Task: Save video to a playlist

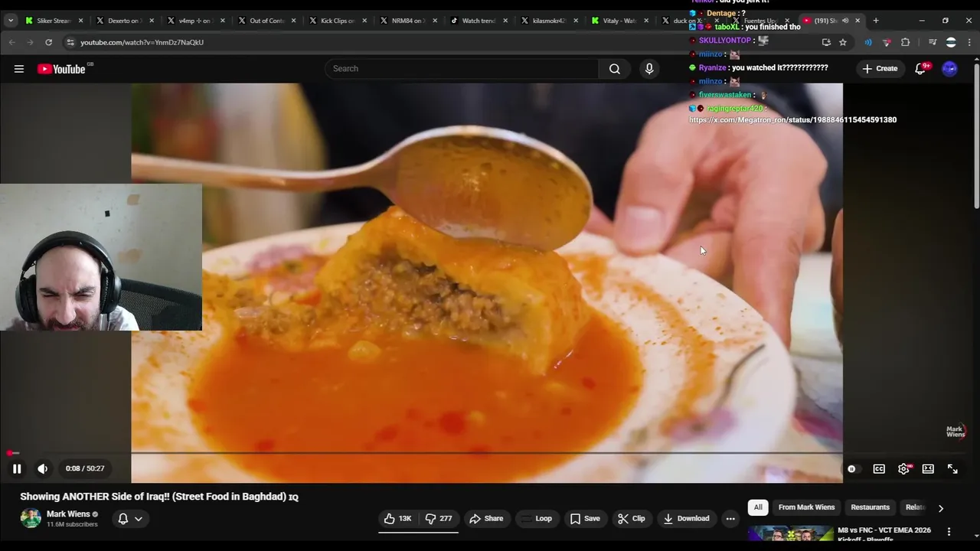Action: coord(585,519)
